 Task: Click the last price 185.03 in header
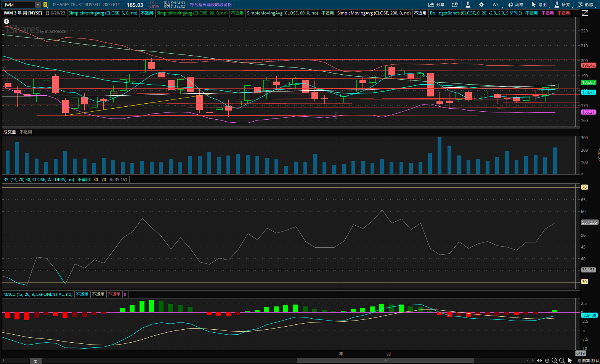point(135,5)
